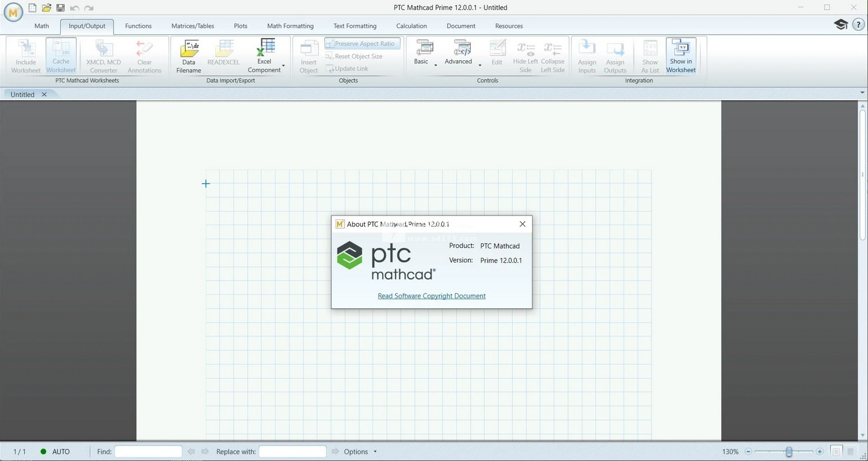Open the Resources ribbon tab

pos(509,26)
